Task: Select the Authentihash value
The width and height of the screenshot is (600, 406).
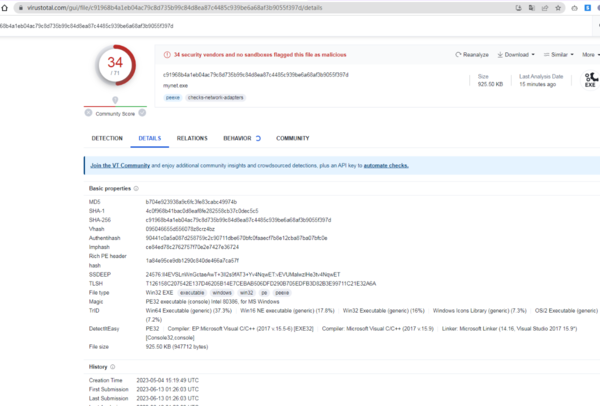Action: (x=236, y=238)
